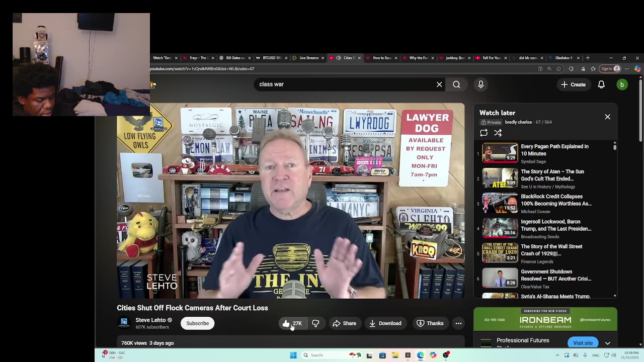This screenshot has height=362, width=644.
Task: Click the Ironbeam ad banner
Action: point(545,319)
